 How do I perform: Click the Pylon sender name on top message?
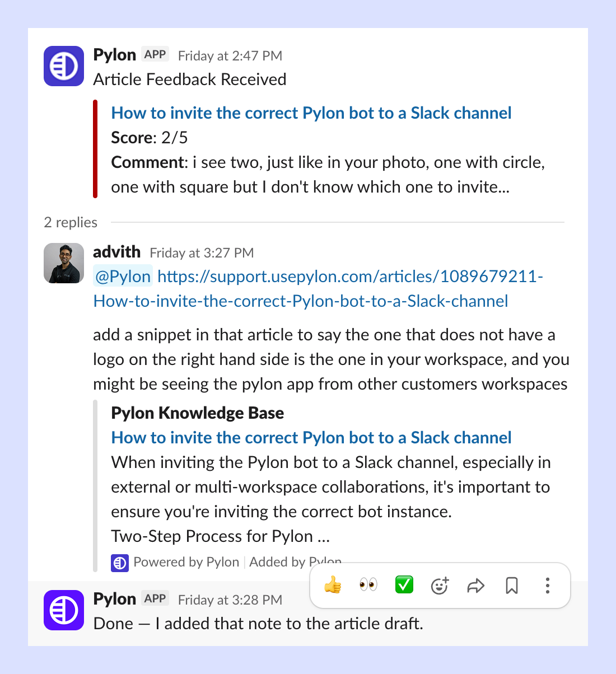click(x=115, y=55)
